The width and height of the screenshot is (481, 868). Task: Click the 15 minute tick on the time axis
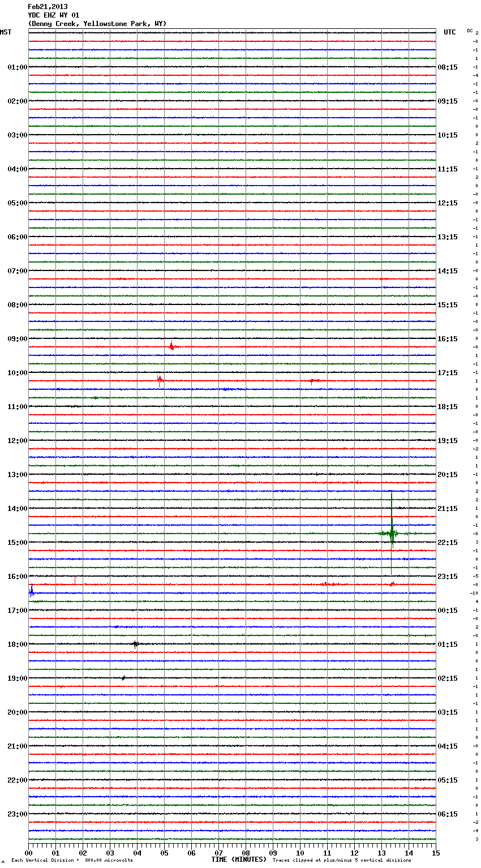tap(435, 853)
